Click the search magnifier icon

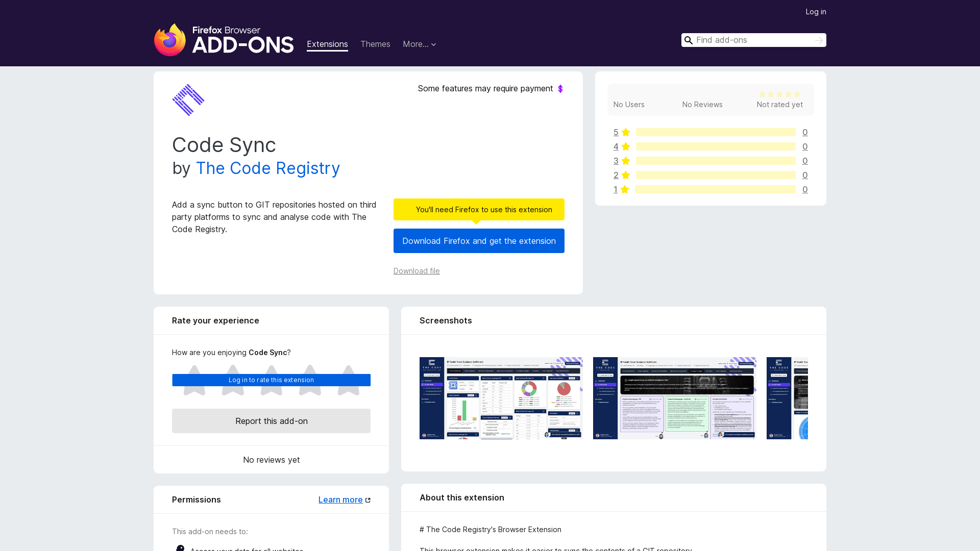689,40
